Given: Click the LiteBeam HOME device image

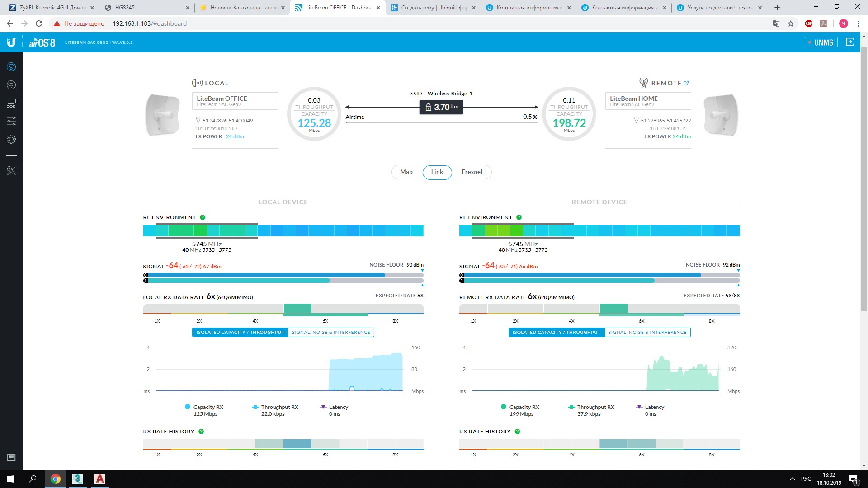Looking at the screenshot, I should tap(721, 115).
